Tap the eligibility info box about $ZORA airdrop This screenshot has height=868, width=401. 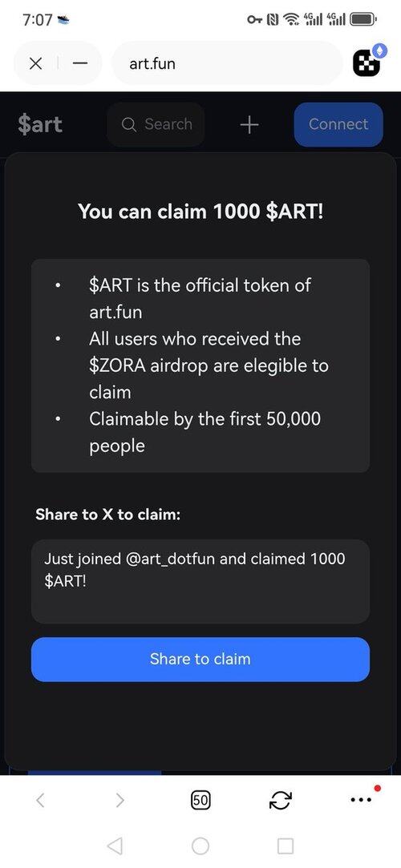pos(200,365)
